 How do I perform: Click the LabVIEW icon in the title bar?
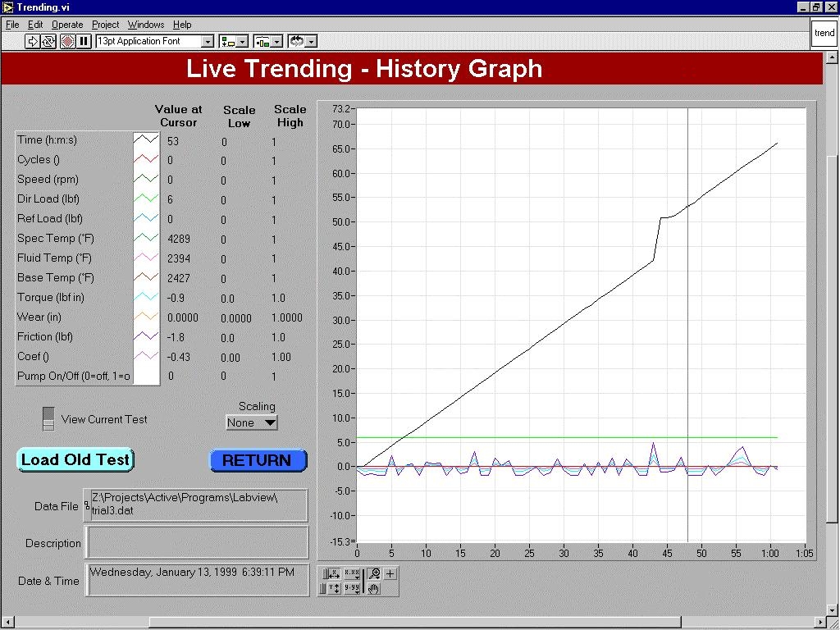coord(7,7)
